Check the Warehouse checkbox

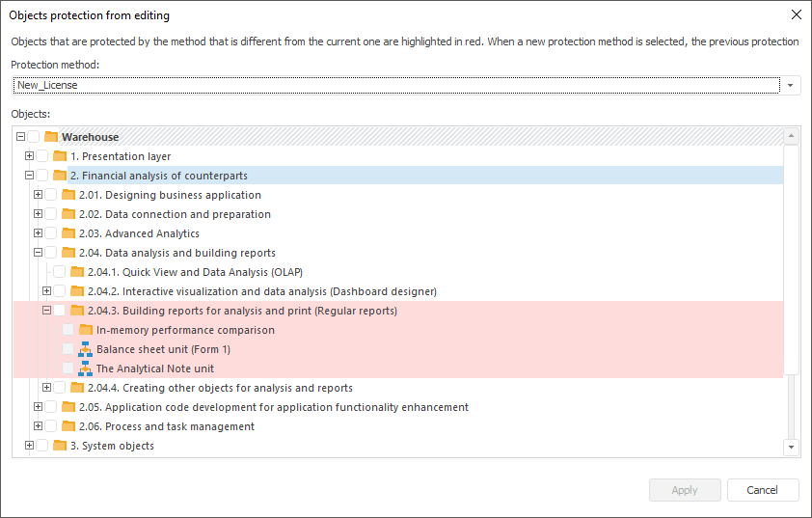[x=34, y=137]
